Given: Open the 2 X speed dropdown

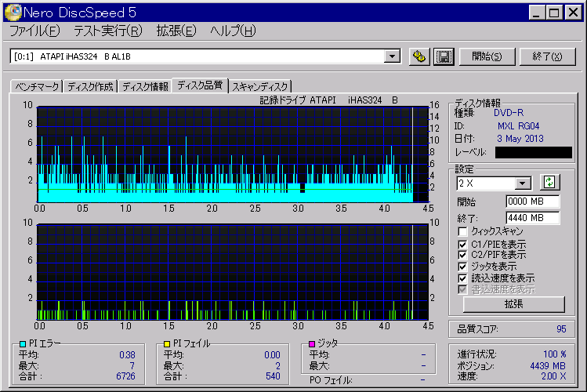Looking at the screenshot, I should [523, 183].
